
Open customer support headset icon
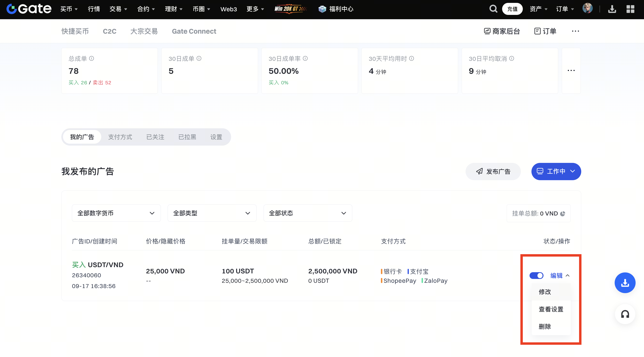625,314
